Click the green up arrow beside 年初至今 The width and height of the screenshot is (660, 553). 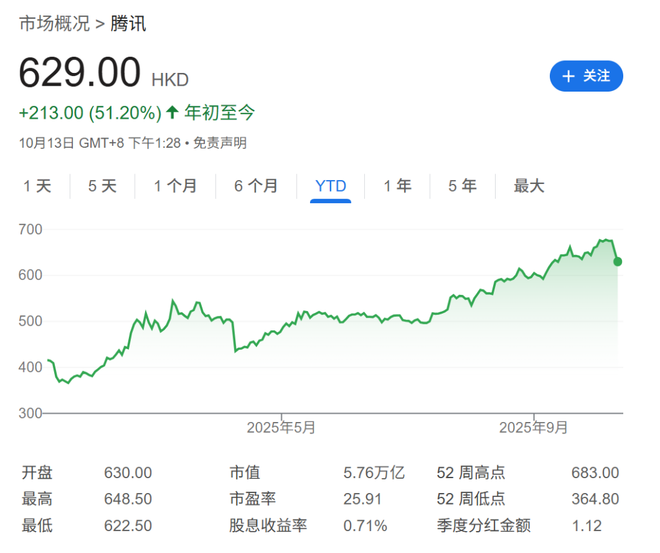point(172,112)
